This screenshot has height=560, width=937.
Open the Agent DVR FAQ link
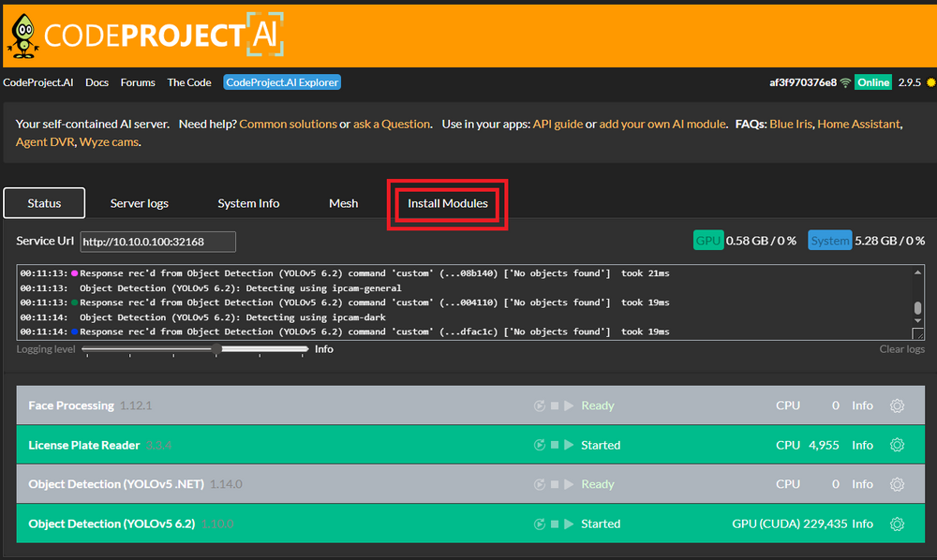tap(45, 142)
